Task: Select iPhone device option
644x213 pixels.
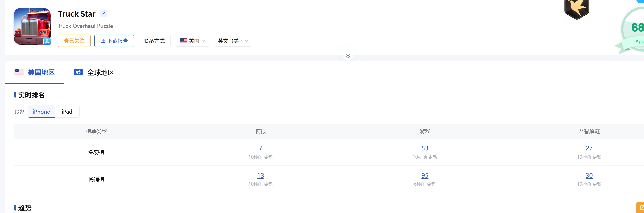Action: [x=41, y=112]
